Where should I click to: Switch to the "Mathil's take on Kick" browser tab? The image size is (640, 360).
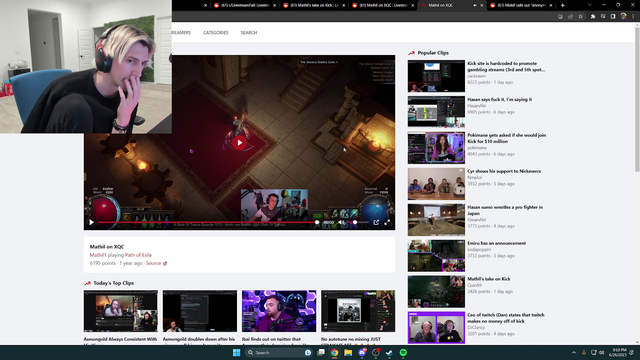tap(313, 5)
